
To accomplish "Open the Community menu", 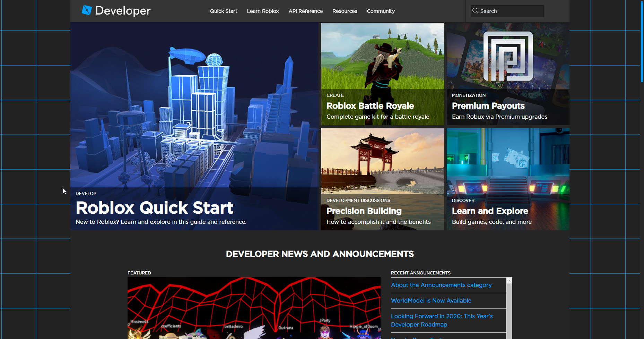I will tap(381, 11).
